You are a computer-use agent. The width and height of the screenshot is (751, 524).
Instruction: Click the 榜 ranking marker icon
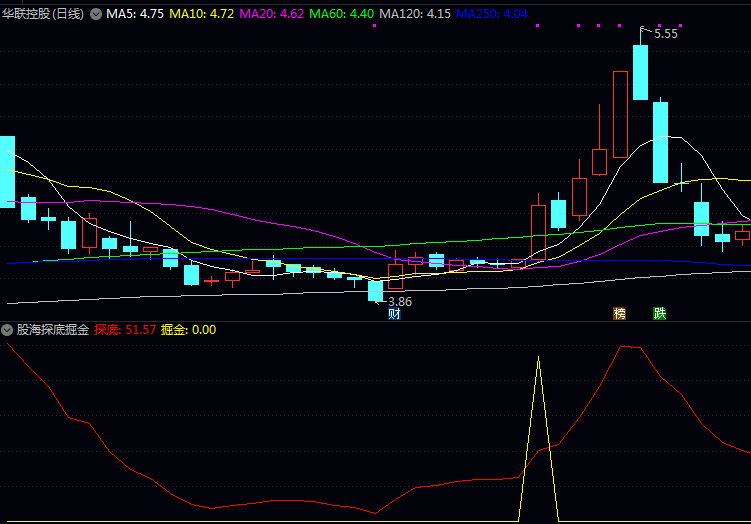pos(619,314)
